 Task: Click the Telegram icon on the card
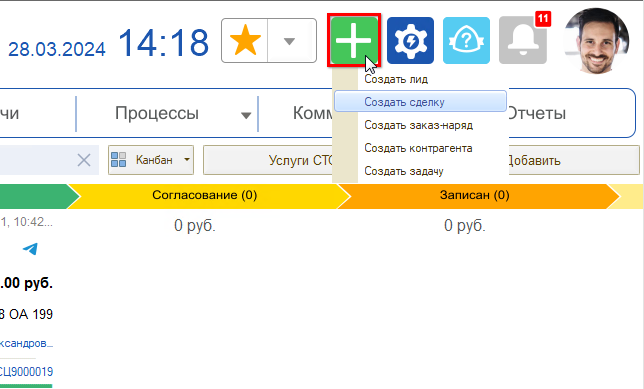coord(30,249)
